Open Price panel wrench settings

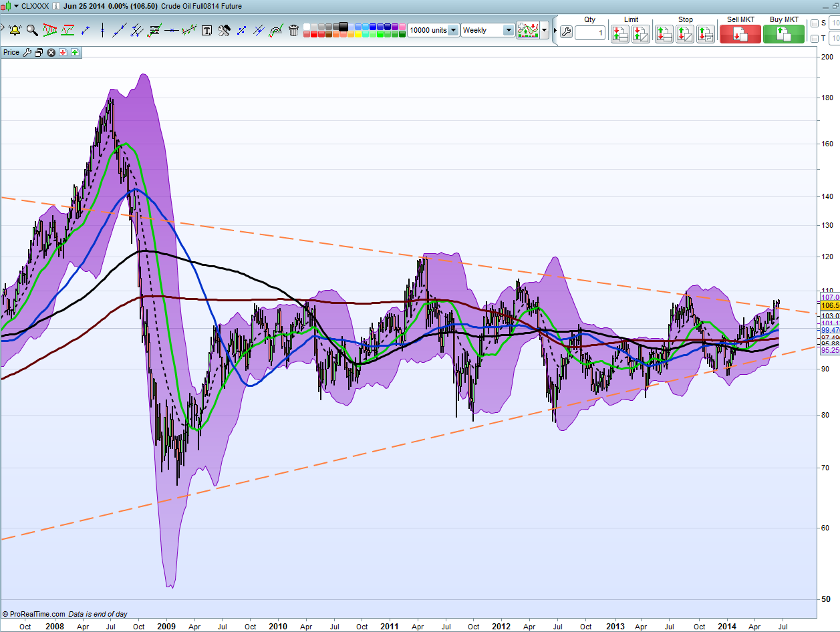[x=27, y=52]
